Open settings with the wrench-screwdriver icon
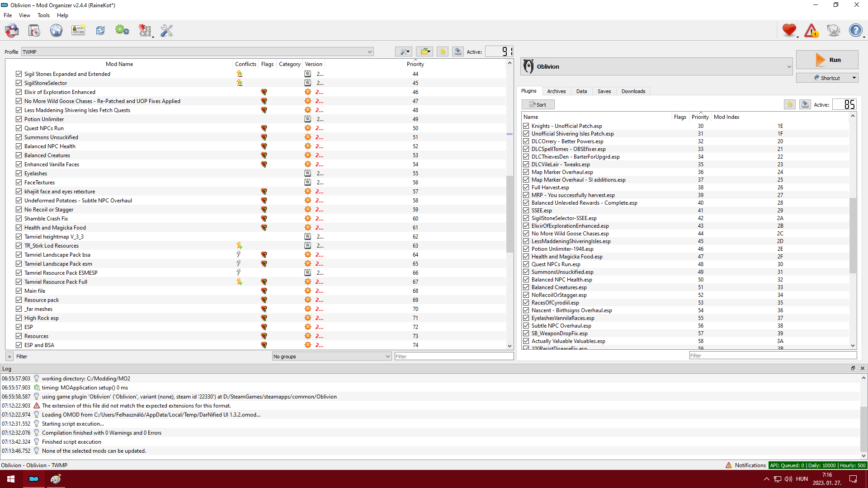 167,30
